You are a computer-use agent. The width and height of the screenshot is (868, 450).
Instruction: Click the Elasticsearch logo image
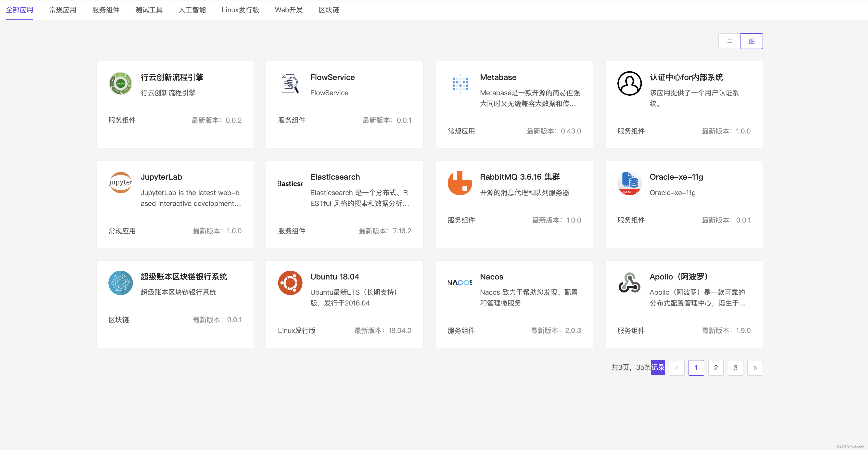point(290,183)
